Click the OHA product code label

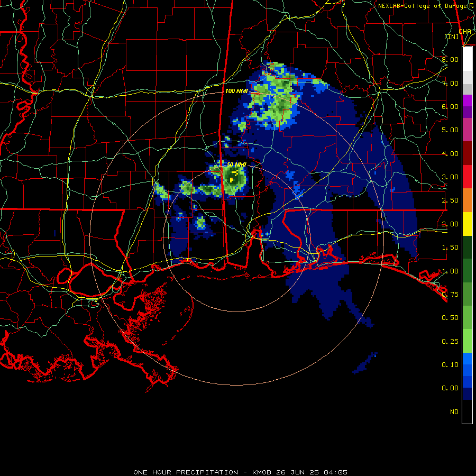tap(465, 32)
